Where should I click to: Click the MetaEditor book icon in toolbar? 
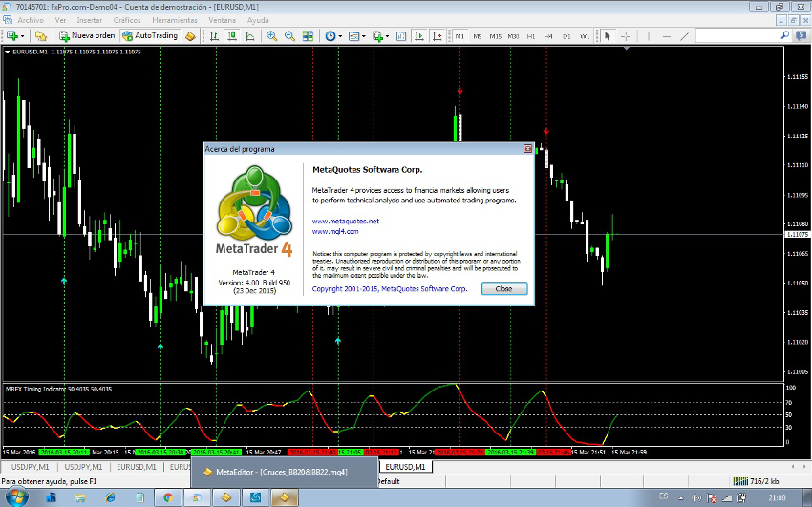pos(191,36)
